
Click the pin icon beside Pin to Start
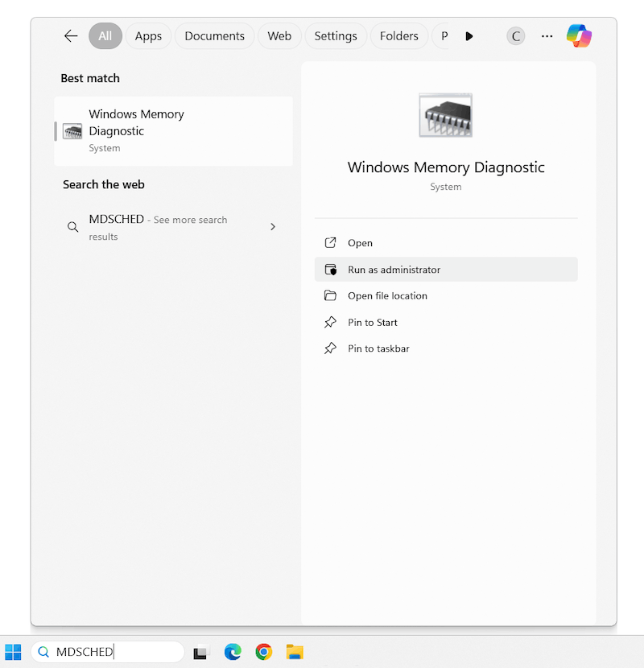tap(330, 322)
